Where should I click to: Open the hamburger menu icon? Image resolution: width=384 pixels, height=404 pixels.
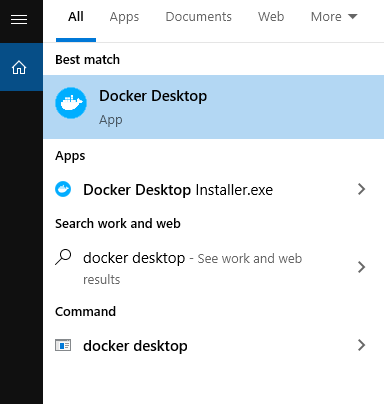[x=19, y=20]
